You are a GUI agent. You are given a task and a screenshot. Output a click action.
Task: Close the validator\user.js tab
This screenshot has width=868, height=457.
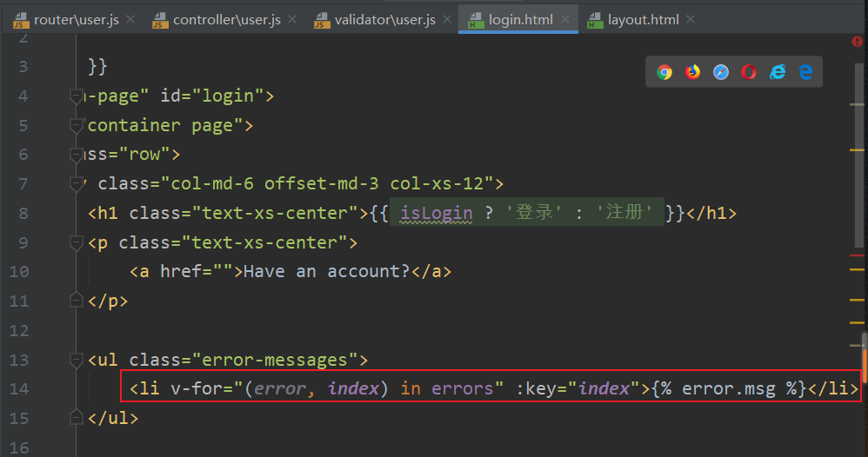click(447, 19)
